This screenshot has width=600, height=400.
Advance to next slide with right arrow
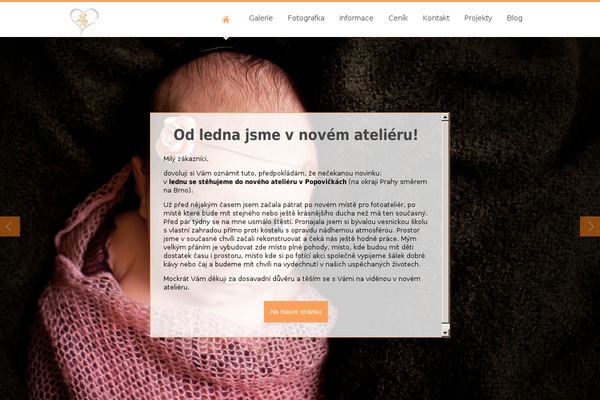point(590,227)
